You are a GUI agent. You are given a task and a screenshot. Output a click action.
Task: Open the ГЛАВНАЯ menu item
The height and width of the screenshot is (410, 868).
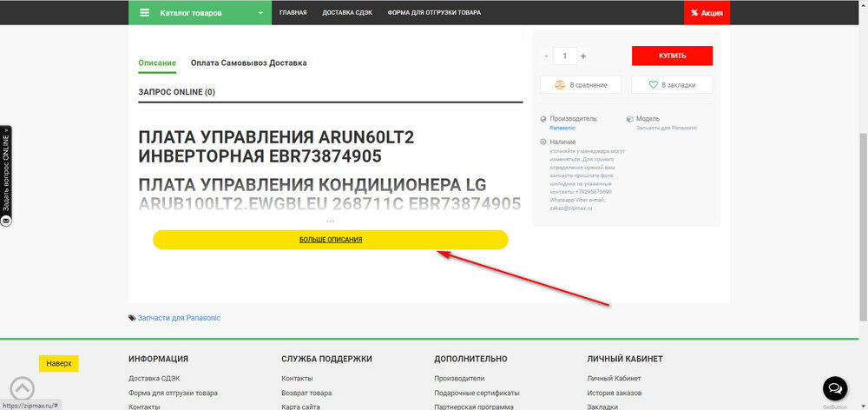tap(293, 13)
